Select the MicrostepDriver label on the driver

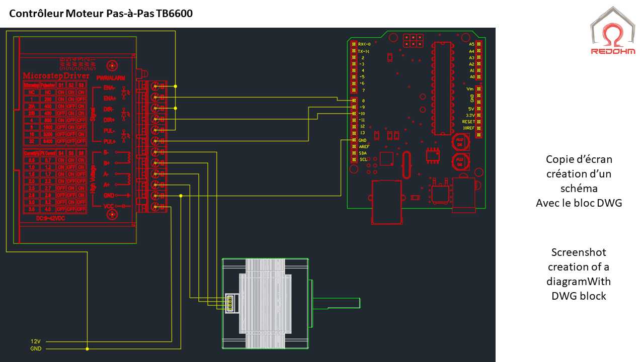pos(56,76)
